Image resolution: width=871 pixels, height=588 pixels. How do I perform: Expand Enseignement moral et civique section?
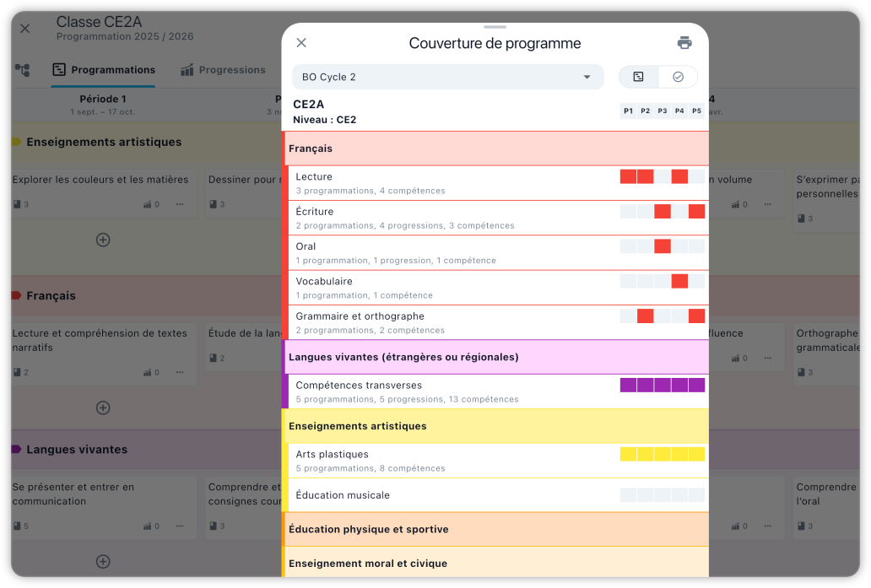coord(495,563)
